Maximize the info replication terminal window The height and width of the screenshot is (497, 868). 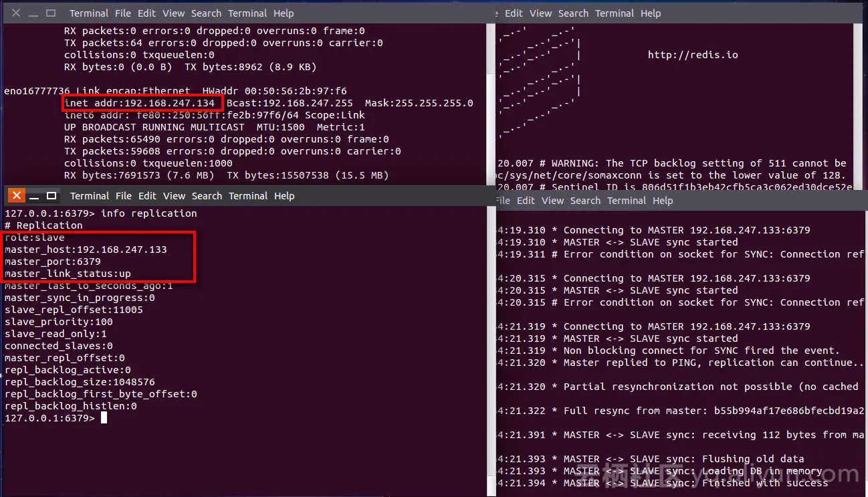[x=51, y=196]
